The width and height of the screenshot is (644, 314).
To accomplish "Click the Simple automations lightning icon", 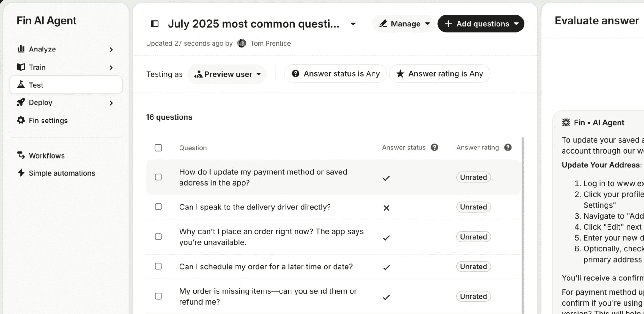I will [21, 173].
